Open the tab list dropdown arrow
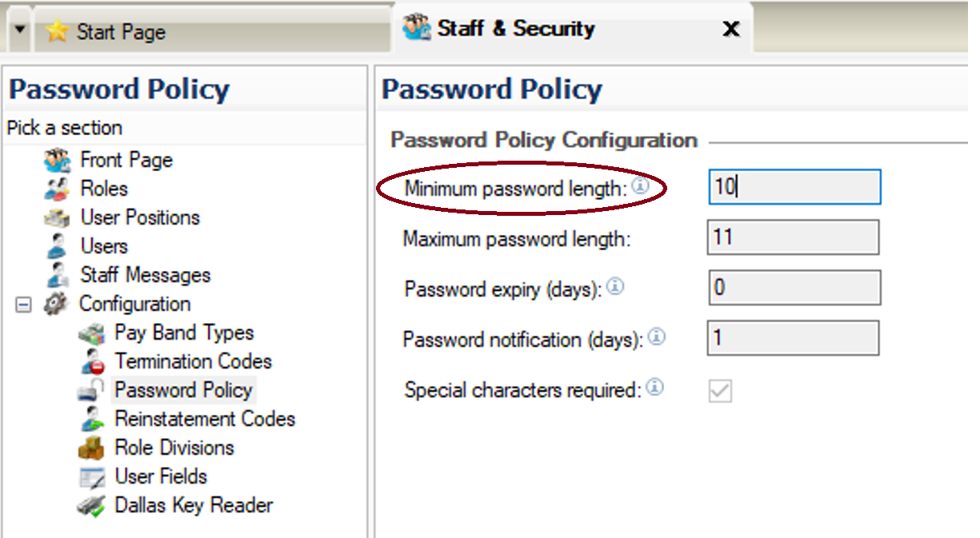The width and height of the screenshot is (980, 538). tap(19, 30)
